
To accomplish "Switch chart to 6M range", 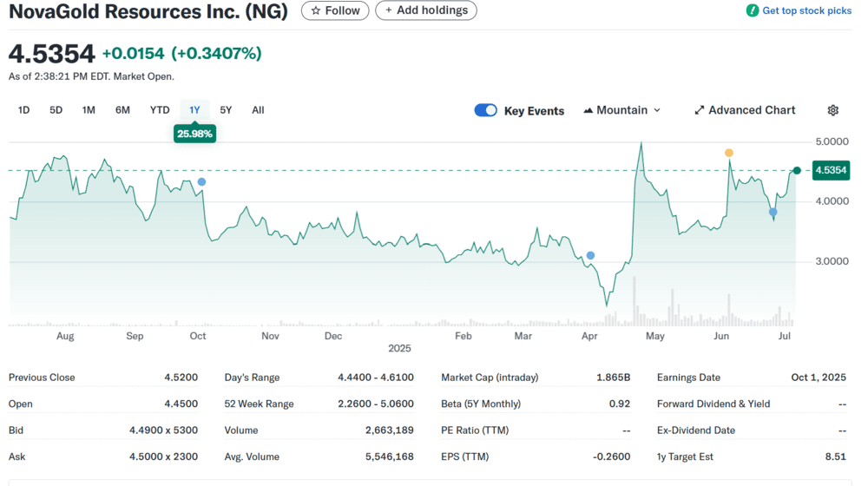I will 122,110.
